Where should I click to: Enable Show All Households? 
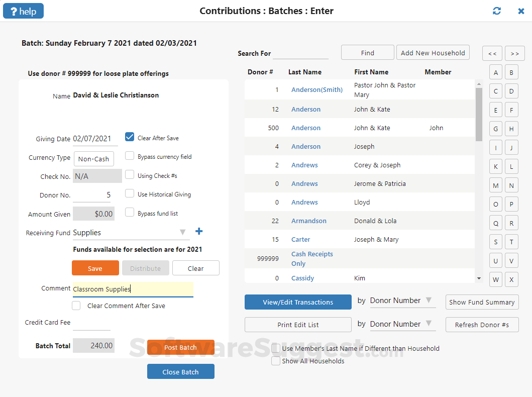(x=275, y=361)
